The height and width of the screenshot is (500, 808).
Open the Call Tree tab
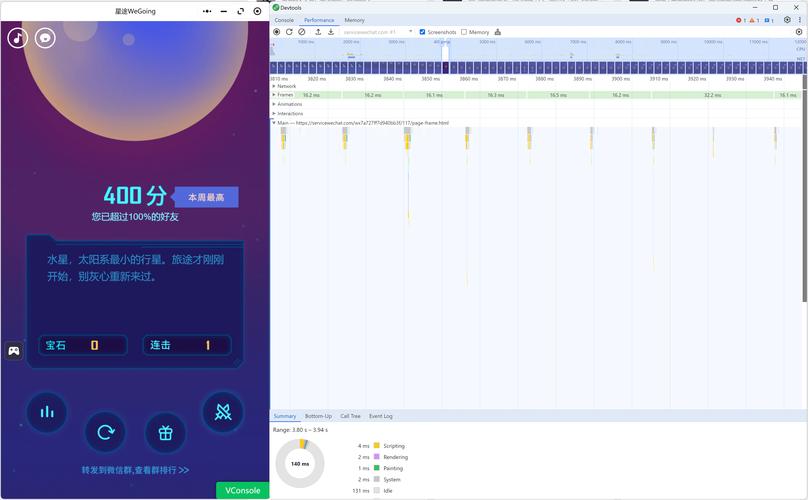pos(350,416)
